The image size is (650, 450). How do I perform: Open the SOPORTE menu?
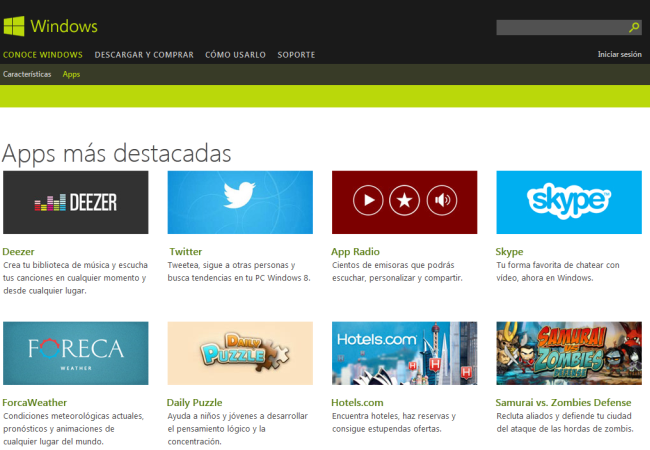pos(296,55)
